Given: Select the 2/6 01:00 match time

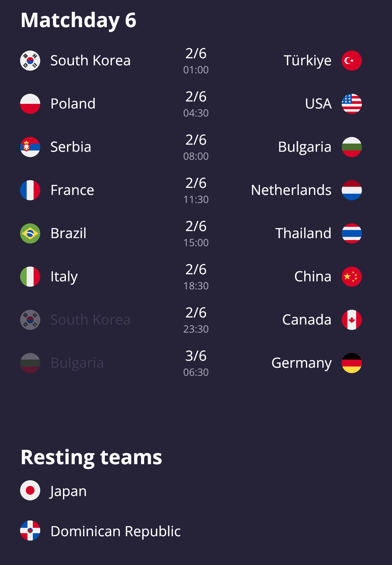Looking at the screenshot, I should (196, 61).
